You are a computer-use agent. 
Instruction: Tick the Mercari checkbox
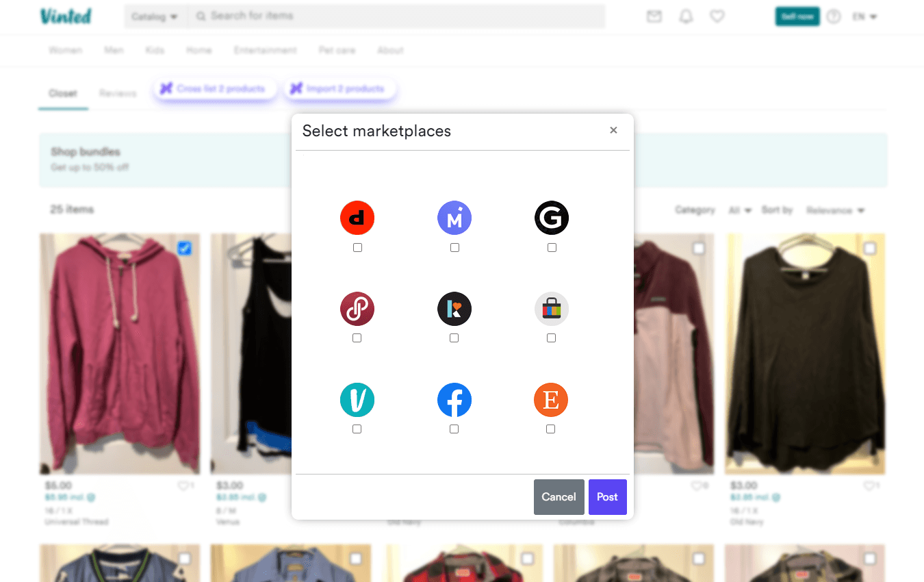coord(454,248)
